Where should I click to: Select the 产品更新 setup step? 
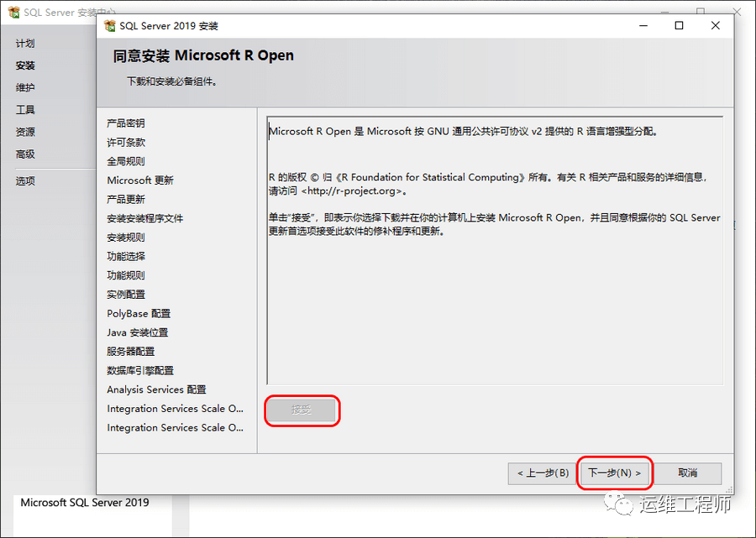[126, 200]
